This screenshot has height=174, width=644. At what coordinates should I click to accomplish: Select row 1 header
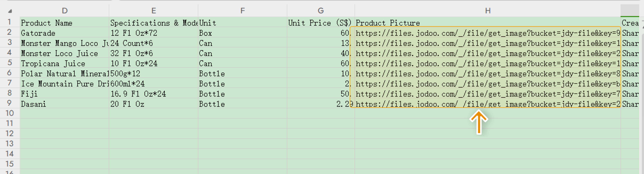click(x=9, y=22)
